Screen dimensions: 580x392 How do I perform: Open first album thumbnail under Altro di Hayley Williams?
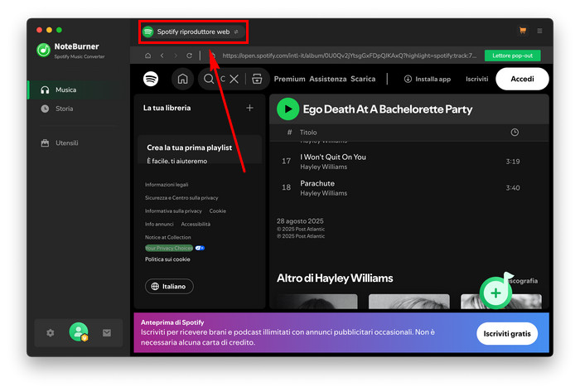coord(317,302)
